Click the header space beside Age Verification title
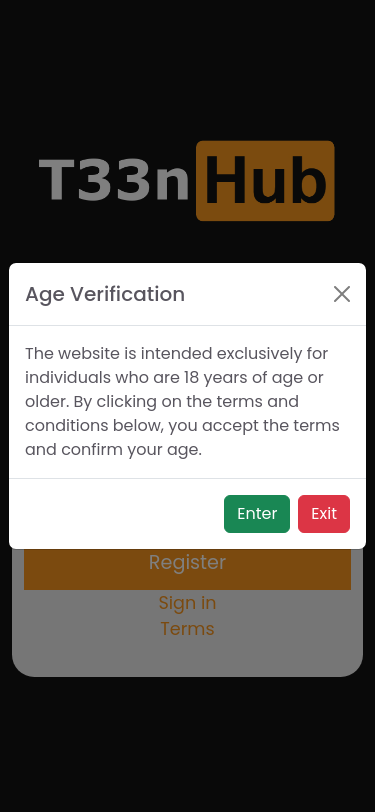Viewport: 375px width, 812px height. pyautogui.click(x=258, y=294)
